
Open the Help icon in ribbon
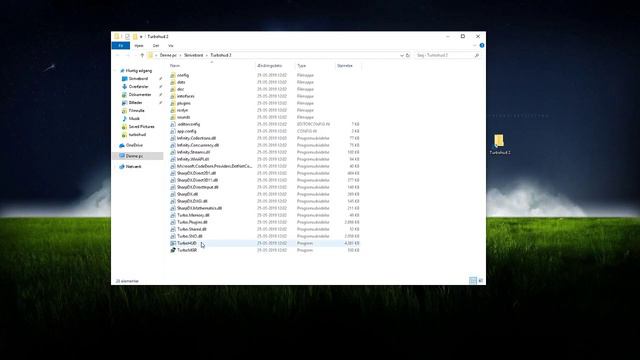(x=482, y=46)
